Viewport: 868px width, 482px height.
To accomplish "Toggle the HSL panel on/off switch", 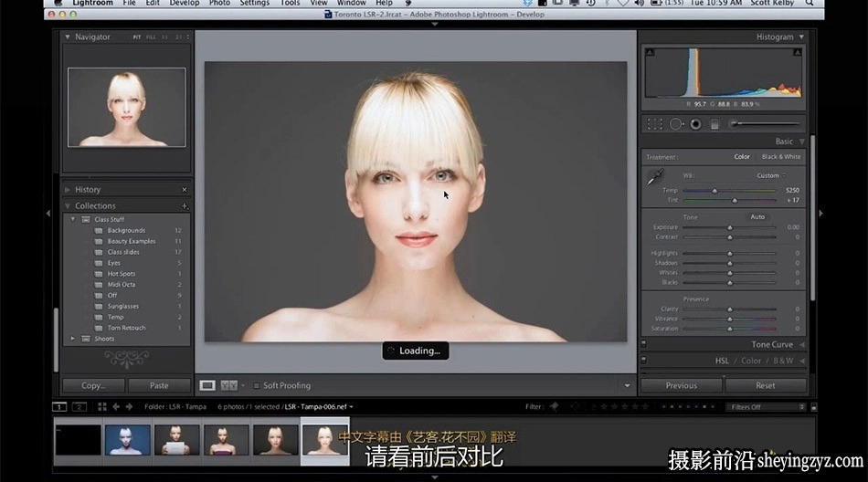I will click(644, 361).
